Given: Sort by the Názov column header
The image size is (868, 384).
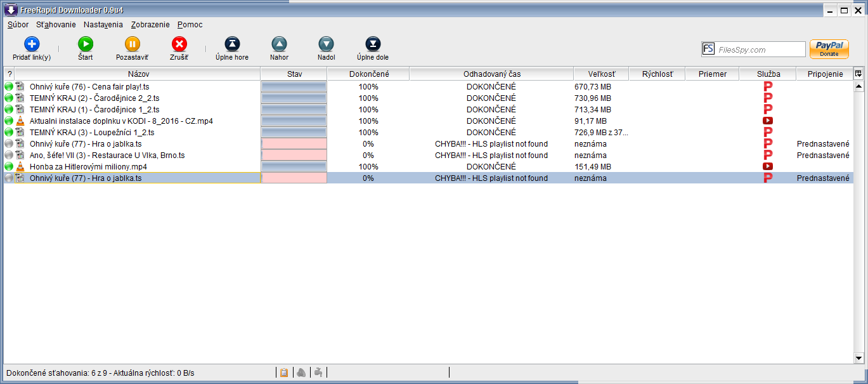Looking at the screenshot, I should point(138,74).
